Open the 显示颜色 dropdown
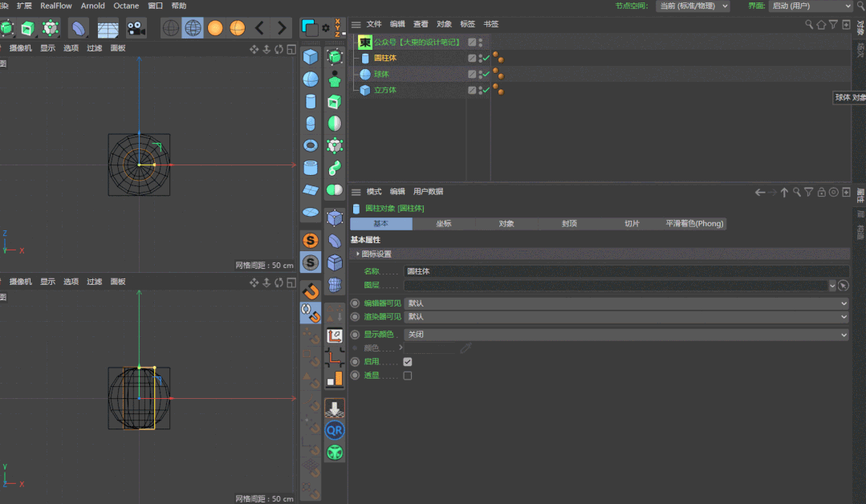866x504 pixels. (626, 335)
